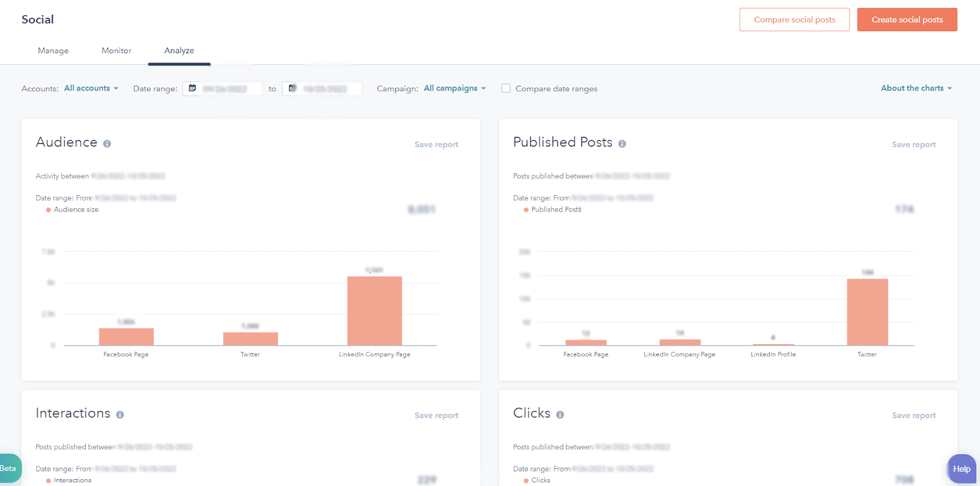980x486 pixels.
Task: Select the Analyze tab
Action: 179,51
